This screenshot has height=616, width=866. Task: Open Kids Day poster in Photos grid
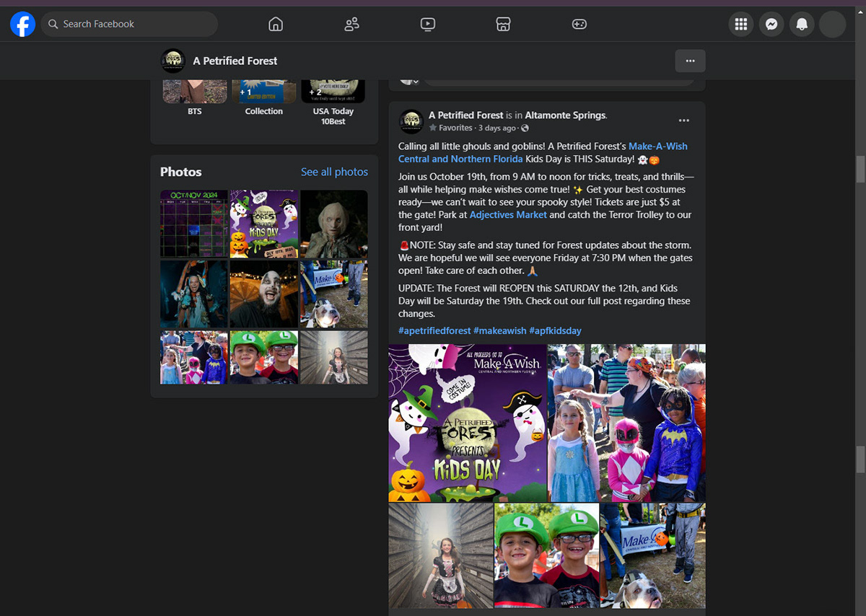pyautogui.click(x=264, y=224)
